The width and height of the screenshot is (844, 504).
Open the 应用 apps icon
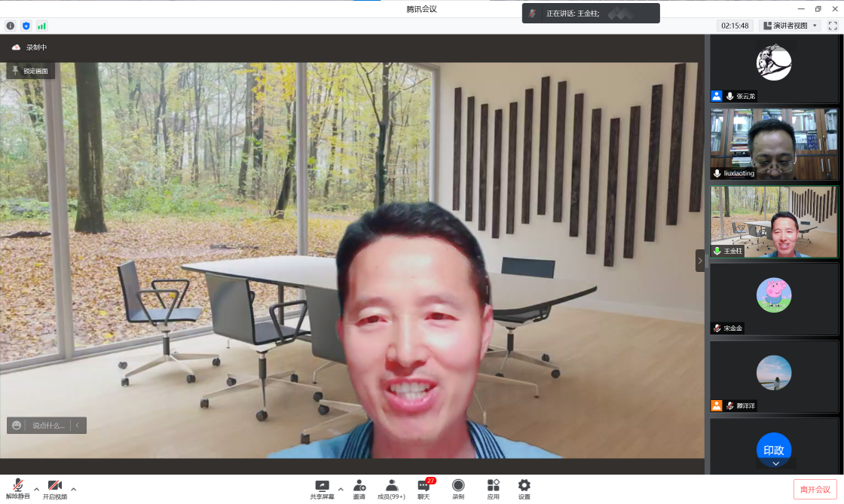pos(493,489)
